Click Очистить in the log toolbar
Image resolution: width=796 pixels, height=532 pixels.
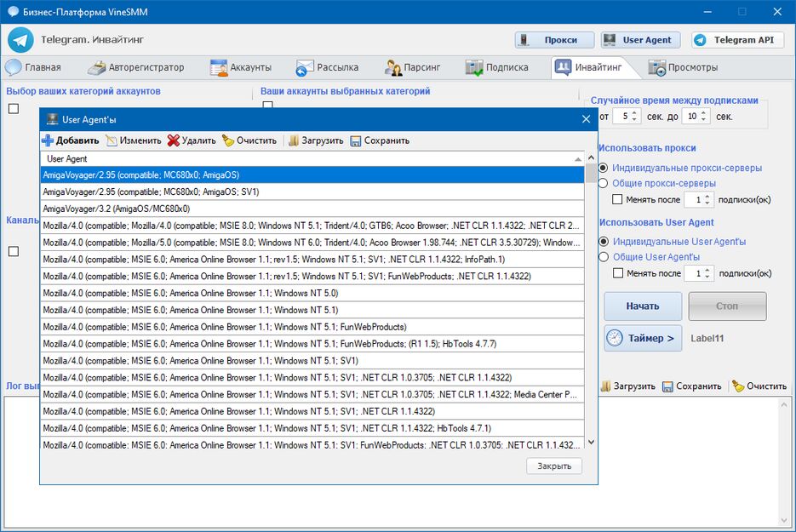[759, 386]
